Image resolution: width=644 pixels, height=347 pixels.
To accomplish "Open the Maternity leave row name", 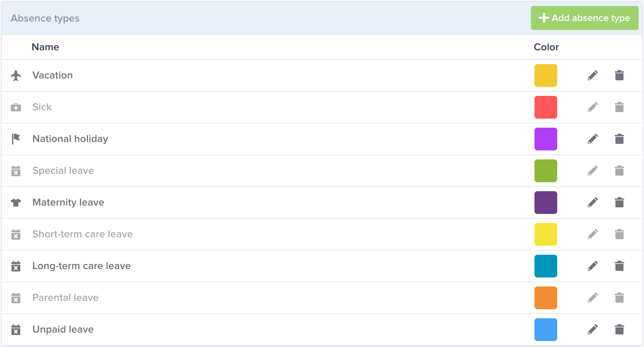I will (x=68, y=203).
